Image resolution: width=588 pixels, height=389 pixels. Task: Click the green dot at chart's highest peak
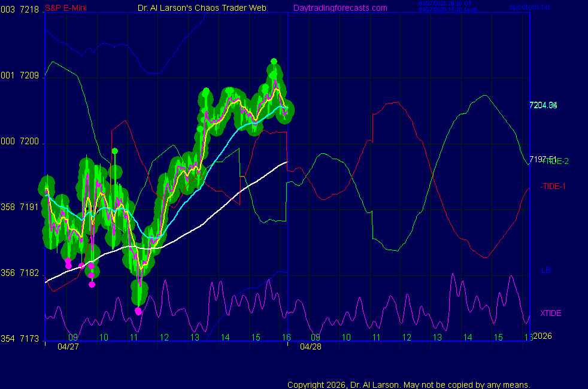274,61
